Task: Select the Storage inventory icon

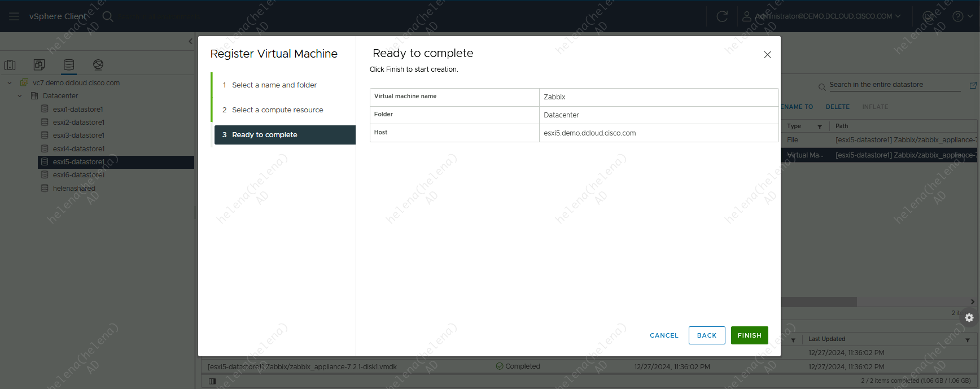Action: tap(69, 65)
